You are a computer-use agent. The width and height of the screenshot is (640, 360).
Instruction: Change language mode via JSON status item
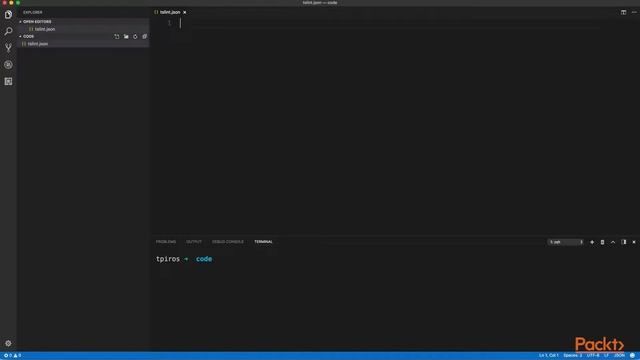[619, 356]
